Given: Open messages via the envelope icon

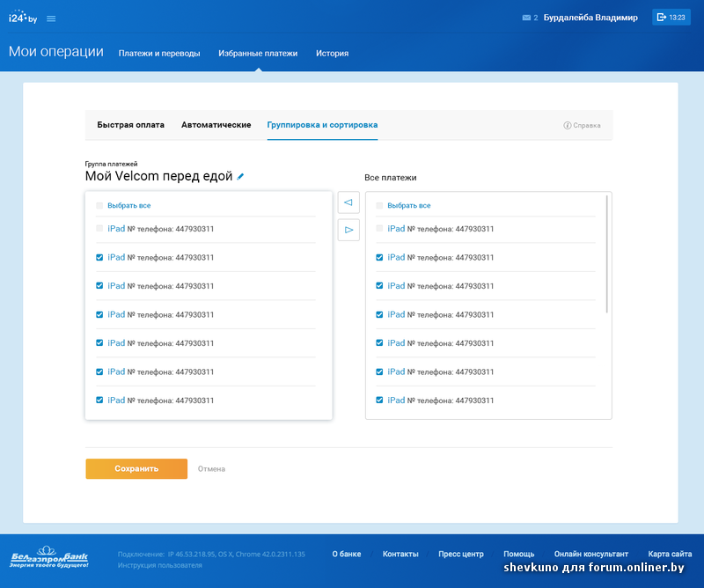Looking at the screenshot, I should 526,18.
